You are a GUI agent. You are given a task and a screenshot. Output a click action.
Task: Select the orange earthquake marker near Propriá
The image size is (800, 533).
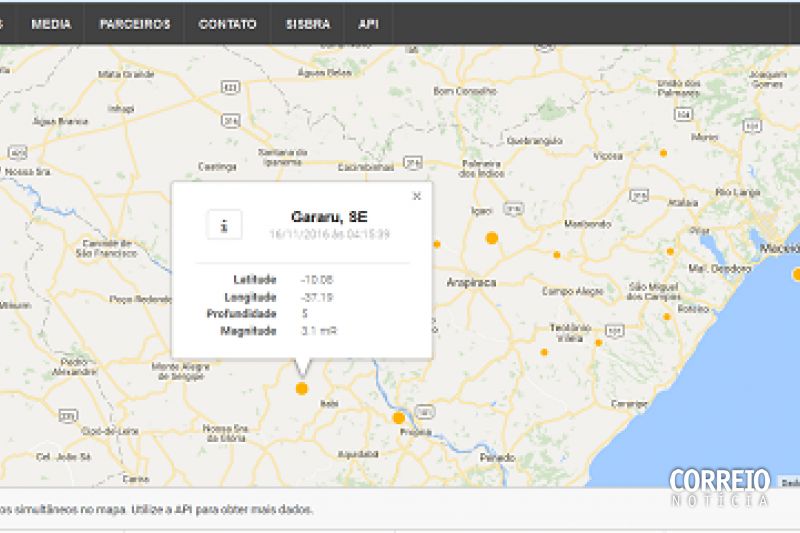(x=398, y=418)
